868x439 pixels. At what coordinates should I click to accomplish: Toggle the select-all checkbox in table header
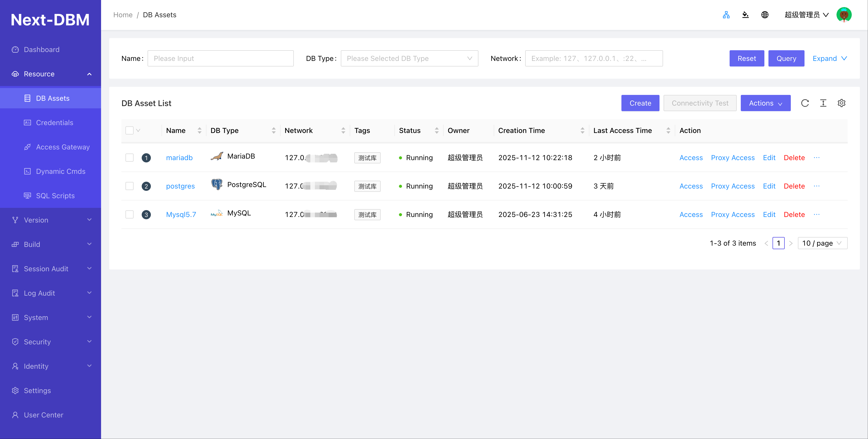[130, 130]
